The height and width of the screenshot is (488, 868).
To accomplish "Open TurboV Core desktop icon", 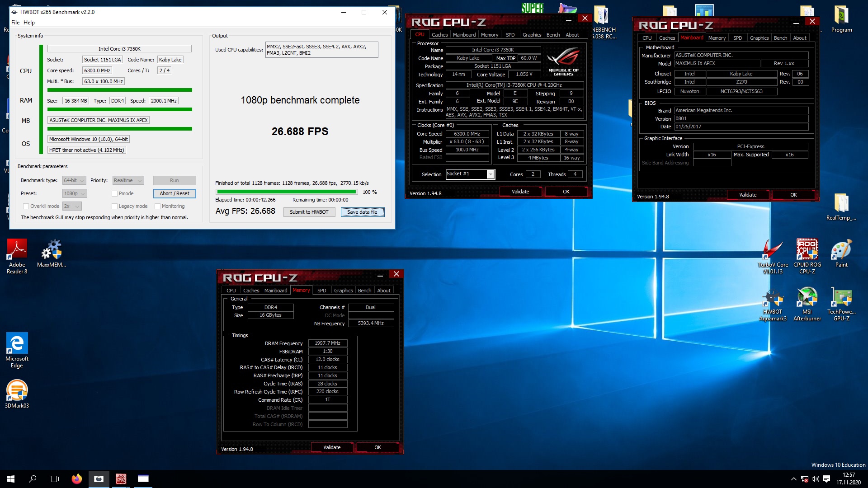I will pyautogui.click(x=773, y=256).
